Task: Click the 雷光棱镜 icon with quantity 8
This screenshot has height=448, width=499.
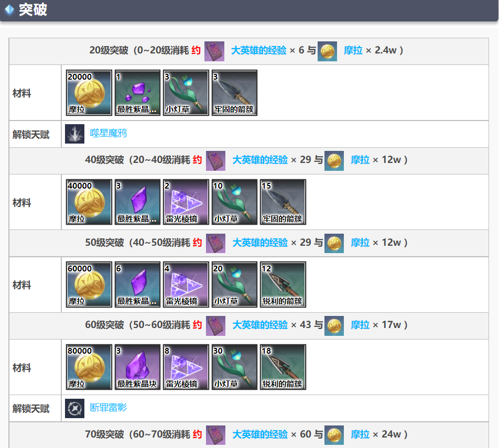Action: click(x=186, y=367)
